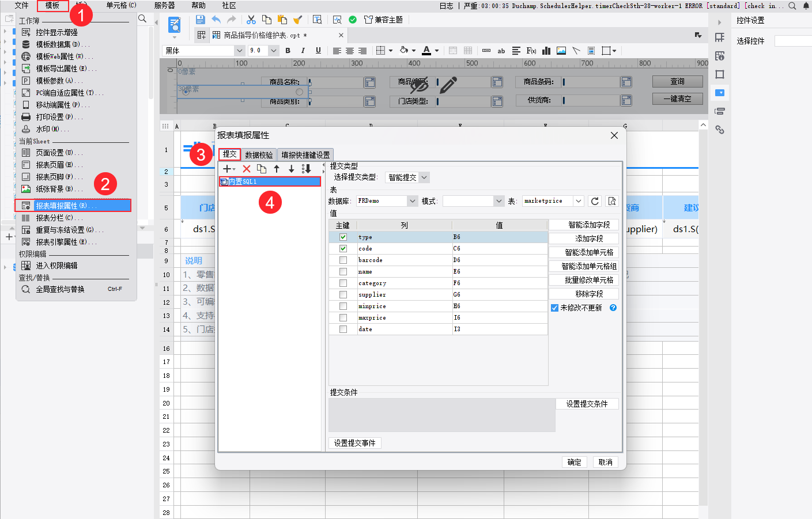Click the paste clipboard icon

click(282, 20)
